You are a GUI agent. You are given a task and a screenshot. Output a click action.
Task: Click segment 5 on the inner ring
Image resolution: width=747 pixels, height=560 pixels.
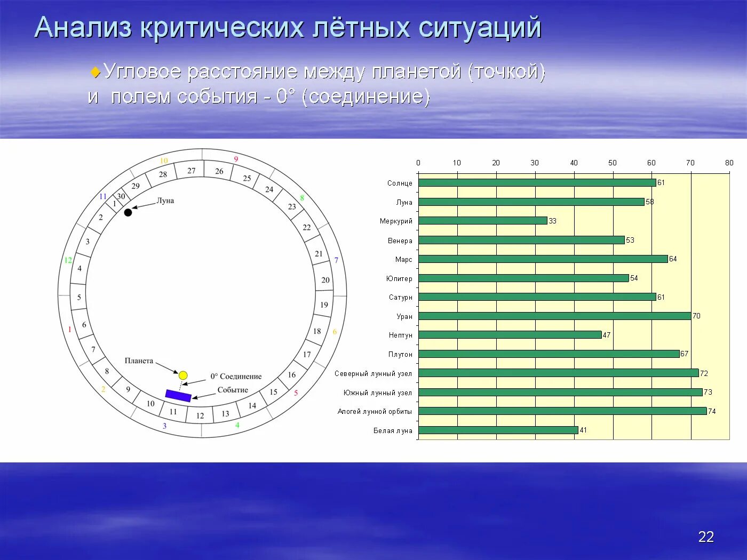click(x=79, y=297)
